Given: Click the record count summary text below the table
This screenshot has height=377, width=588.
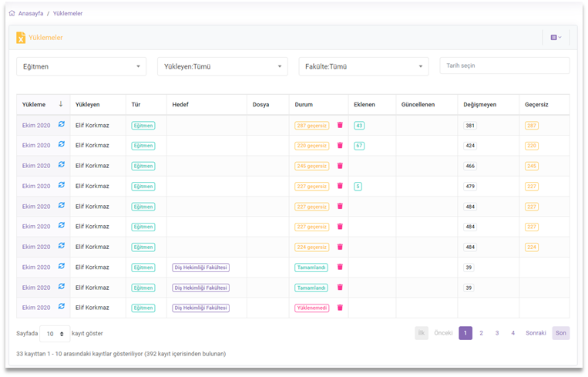Looking at the screenshot, I should (121, 354).
